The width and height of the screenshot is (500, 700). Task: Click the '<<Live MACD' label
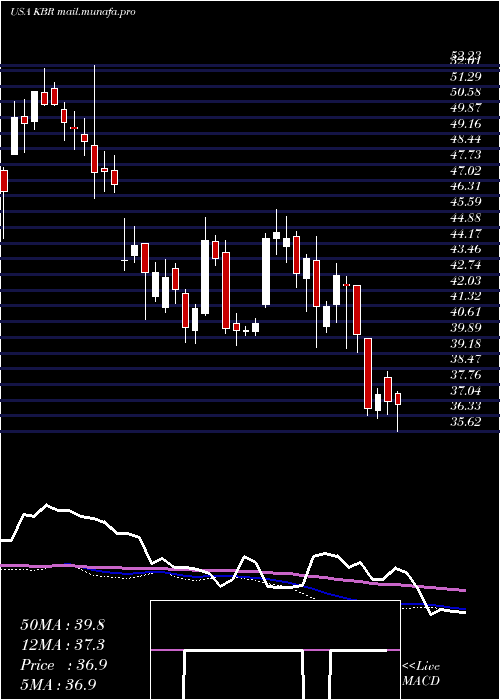(x=421, y=674)
